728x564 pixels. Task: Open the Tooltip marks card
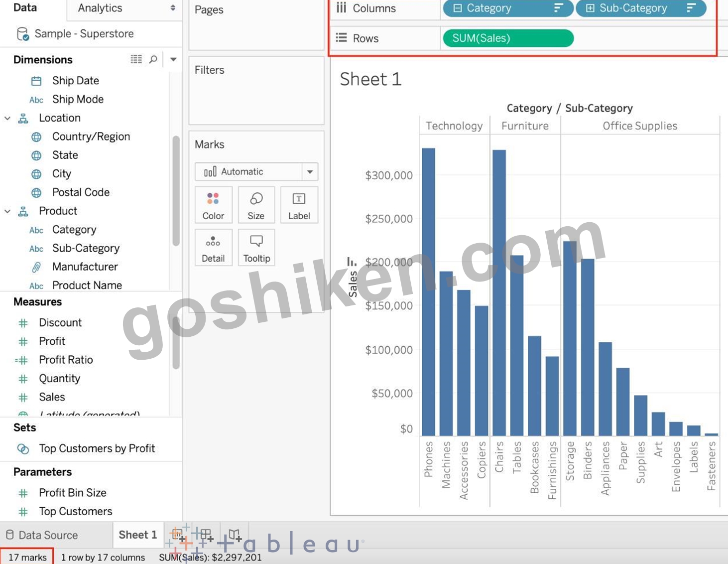[256, 248]
